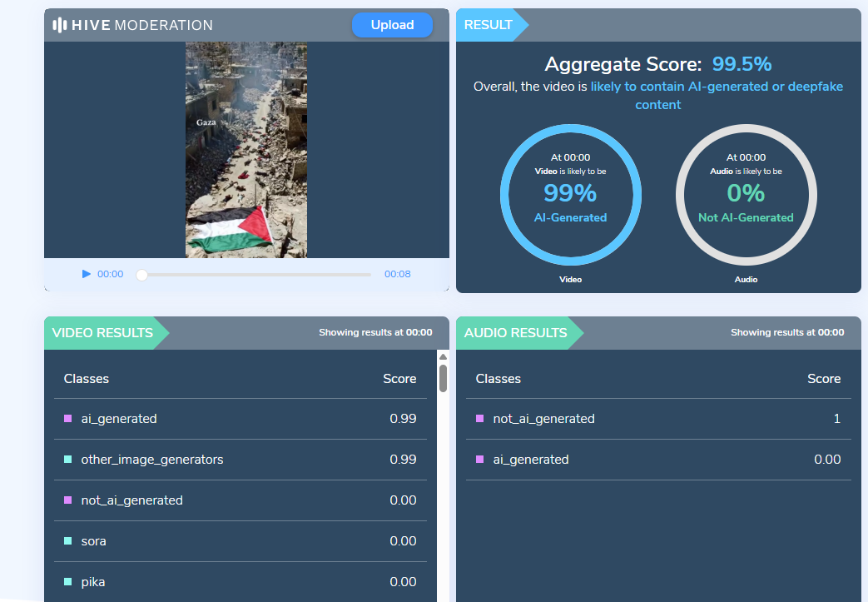Click the Hive Moderation logo icon
The width and height of the screenshot is (868, 602).
(60, 25)
